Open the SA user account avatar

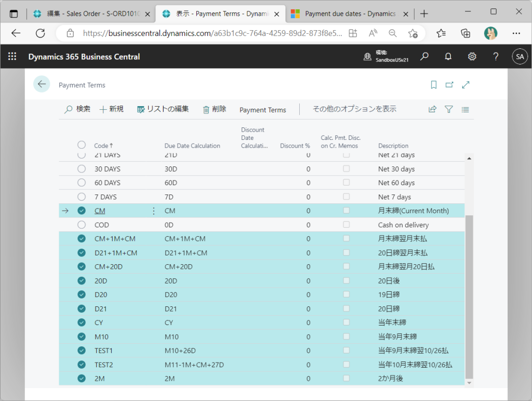point(520,57)
